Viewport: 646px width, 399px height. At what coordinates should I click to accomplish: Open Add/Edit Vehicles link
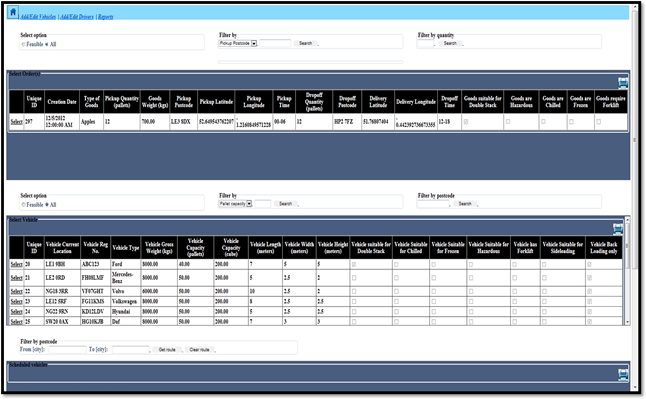(x=38, y=17)
